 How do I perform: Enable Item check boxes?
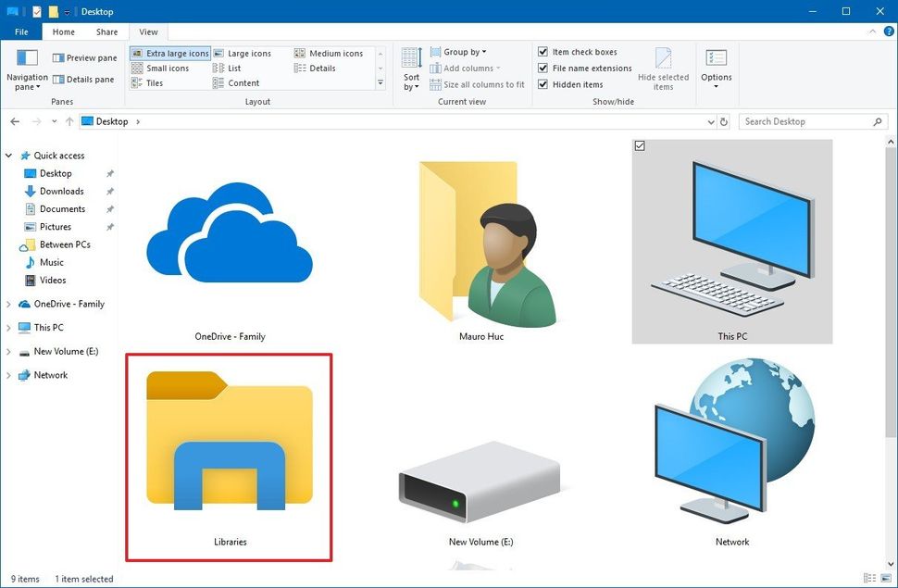click(544, 51)
